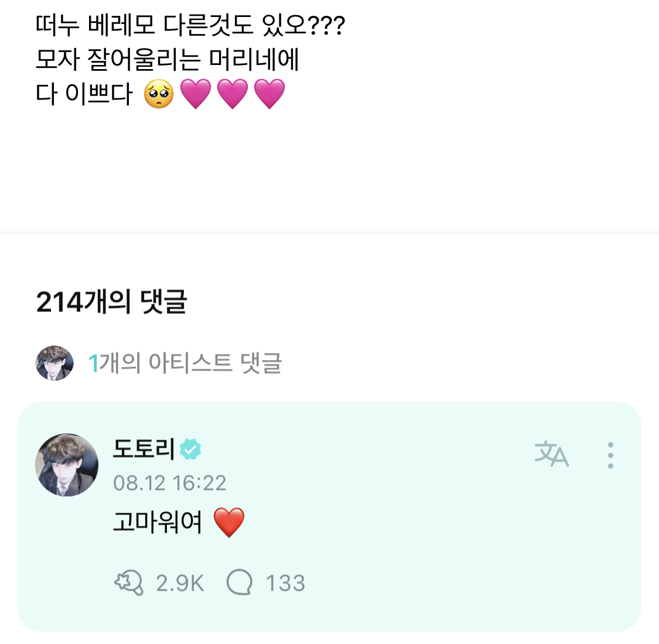The width and height of the screenshot is (659, 644).
Task: Tap the small artist avatar above the comment
Action: 54,363
